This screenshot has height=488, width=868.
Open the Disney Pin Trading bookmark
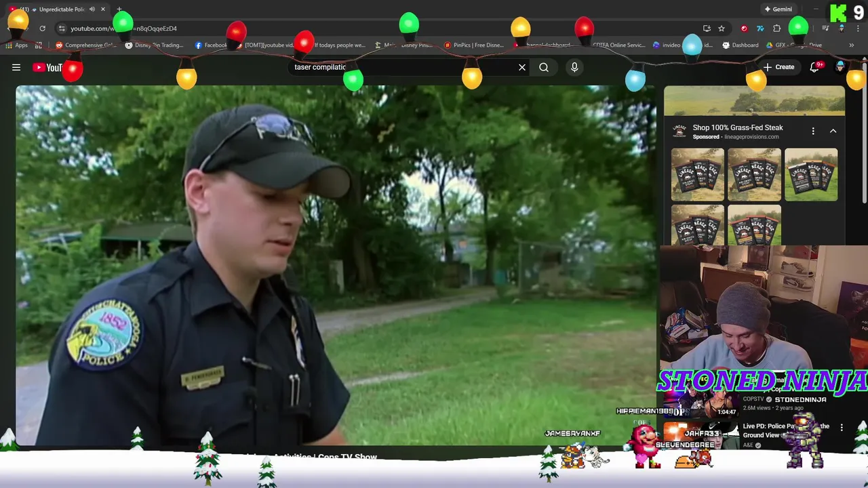pos(154,45)
